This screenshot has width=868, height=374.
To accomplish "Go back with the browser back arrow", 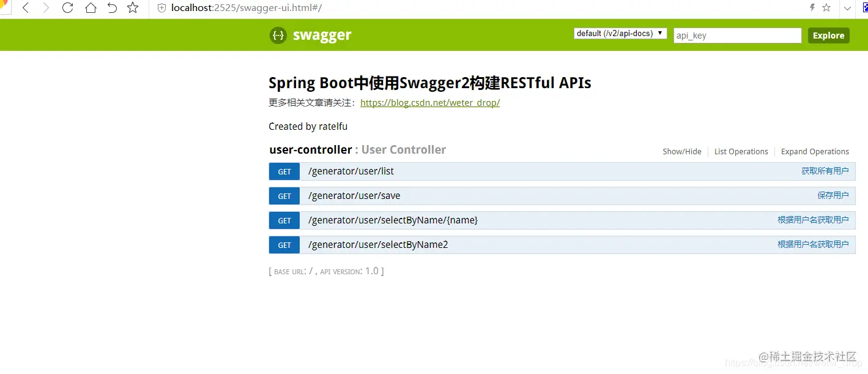I will (26, 8).
